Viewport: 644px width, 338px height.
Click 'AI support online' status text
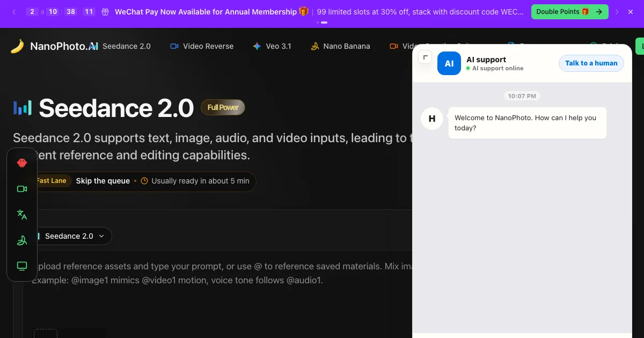[x=498, y=69]
